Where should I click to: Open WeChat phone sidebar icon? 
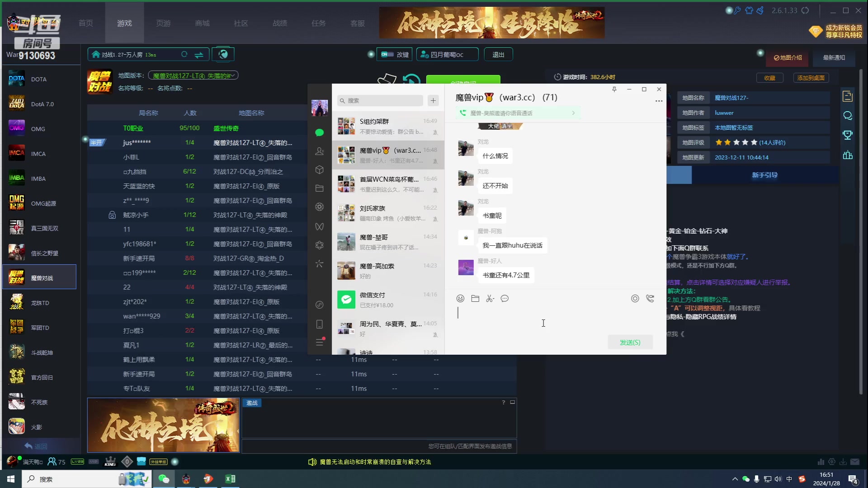(320, 324)
